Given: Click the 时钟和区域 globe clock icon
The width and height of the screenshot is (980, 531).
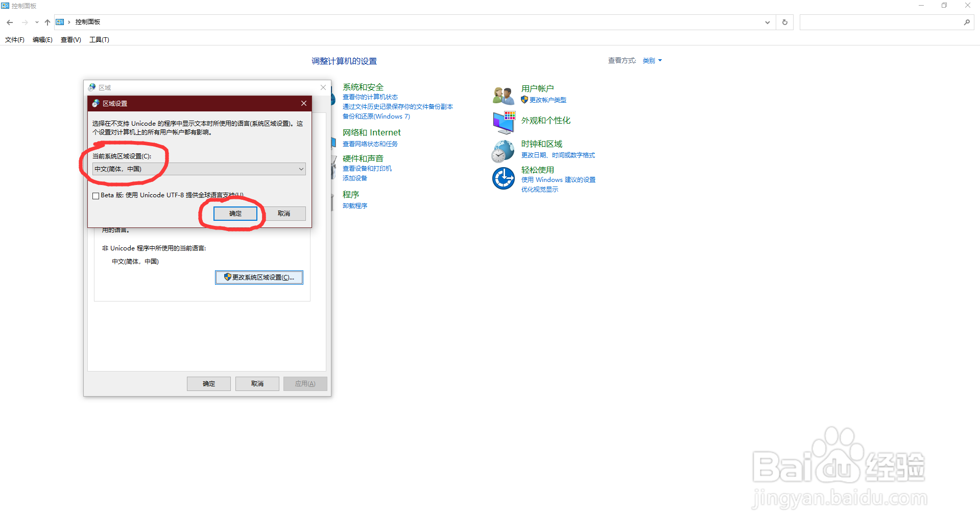Looking at the screenshot, I should (x=503, y=151).
